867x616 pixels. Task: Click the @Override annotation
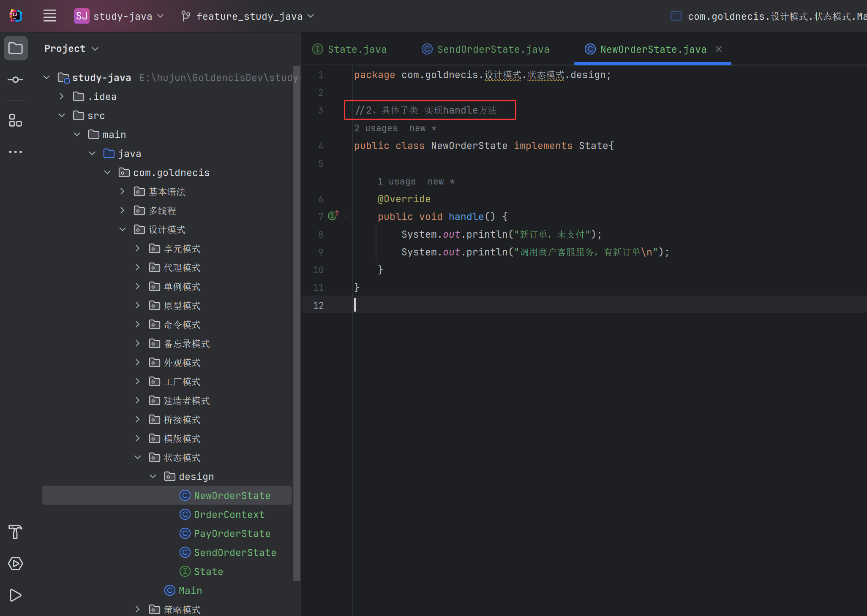(x=404, y=199)
